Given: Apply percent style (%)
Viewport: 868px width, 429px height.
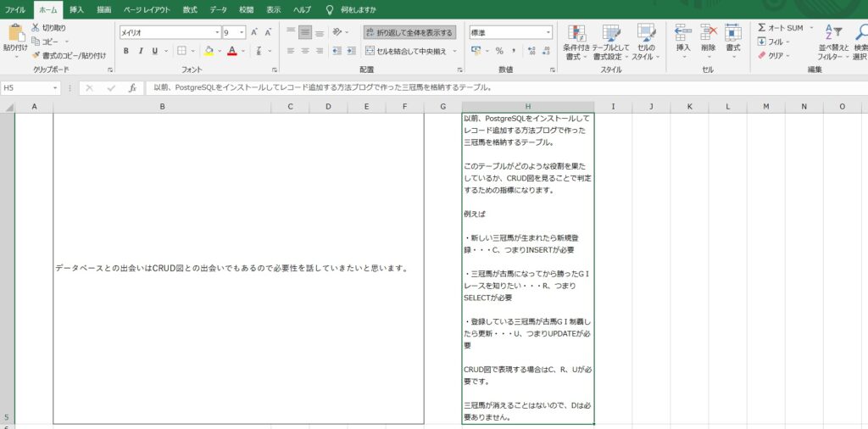Looking at the screenshot, I should [x=499, y=51].
